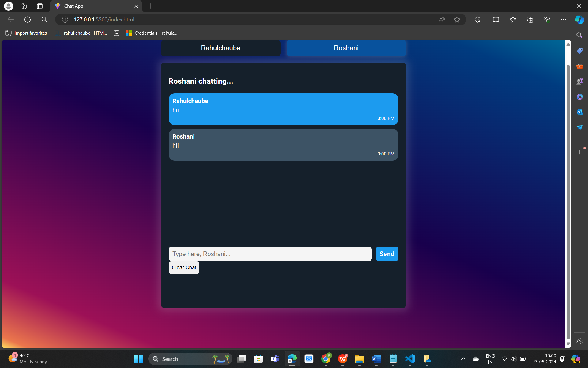Expand the system tray hidden icons chevron
The image size is (588, 368).
click(x=463, y=359)
